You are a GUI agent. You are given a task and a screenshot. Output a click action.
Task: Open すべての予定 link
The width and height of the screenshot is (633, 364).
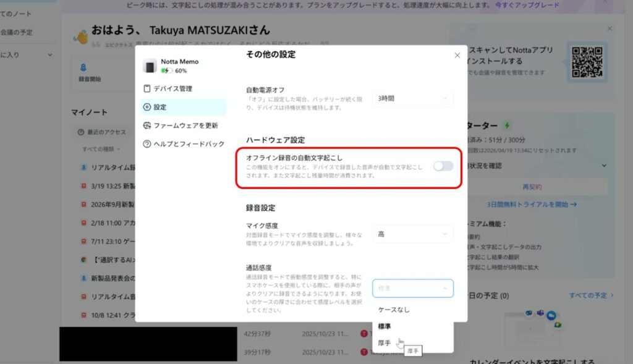coord(591,295)
